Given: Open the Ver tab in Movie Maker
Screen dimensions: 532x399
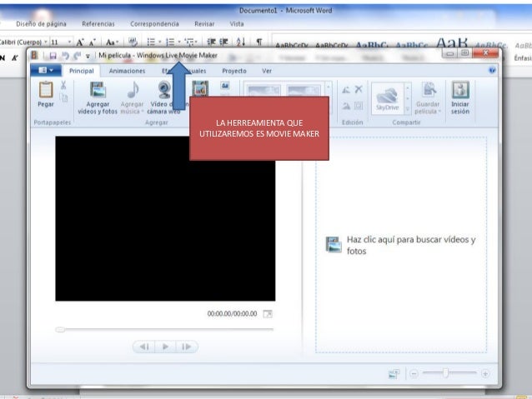Looking at the screenshot, I should pyautogui.click(x=267, y=71).
